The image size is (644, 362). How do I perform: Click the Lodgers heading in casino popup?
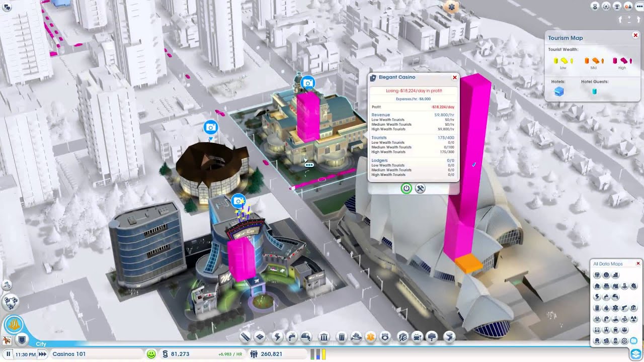pos(379,160)
